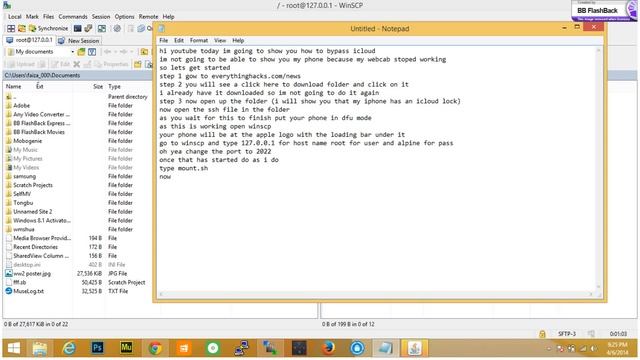Open Adobe Muse from the taskbar
This screenshot has height=360, width=640.
(x=126, y=348)
